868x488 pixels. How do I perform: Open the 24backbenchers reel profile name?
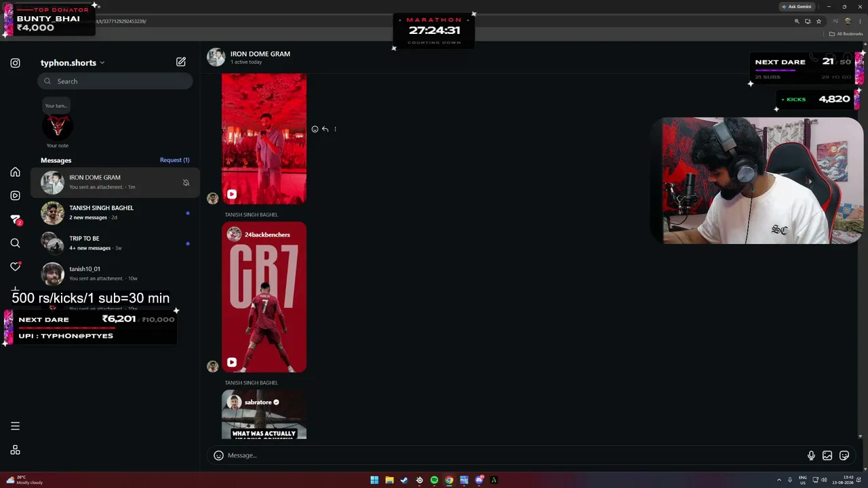pyautogui.click(x=267, y=235)
